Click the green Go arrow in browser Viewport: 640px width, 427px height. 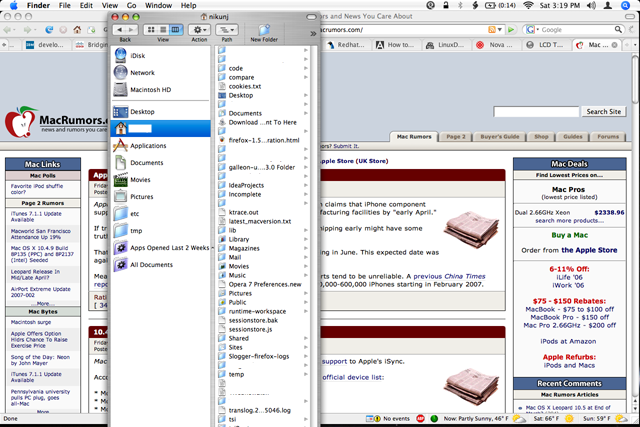(511, 29)
